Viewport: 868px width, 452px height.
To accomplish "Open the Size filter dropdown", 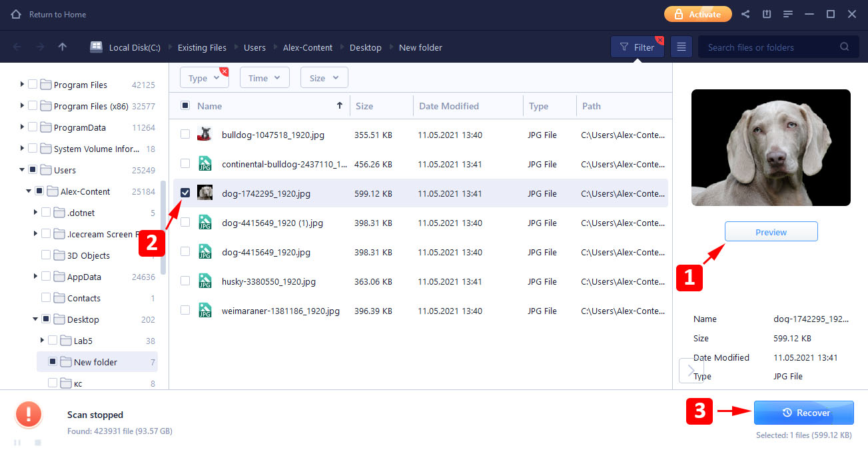I will (324, 78).
